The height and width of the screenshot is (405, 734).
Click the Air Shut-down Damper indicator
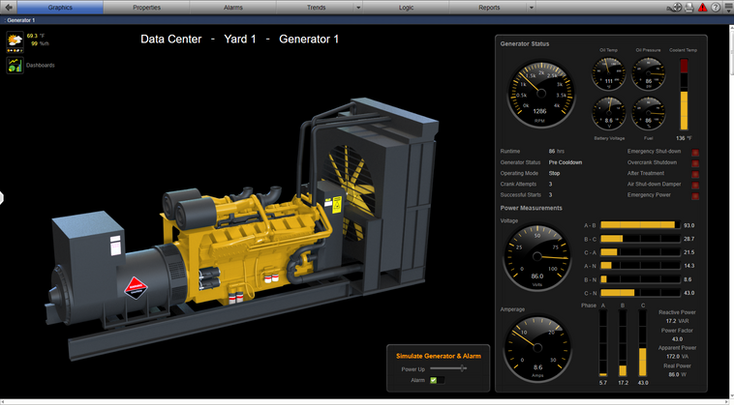695,185
